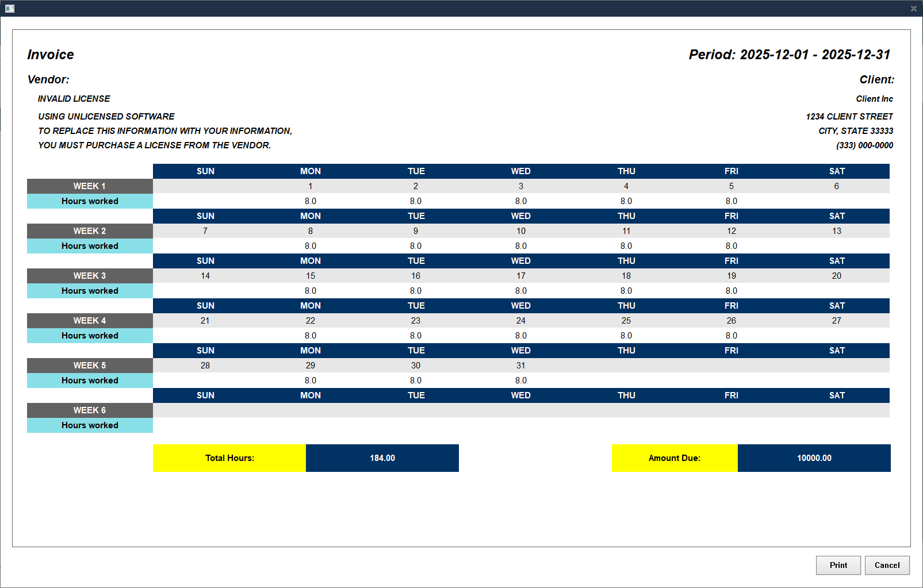Click the Print button
923x588 pixels.
click(838, 565)
